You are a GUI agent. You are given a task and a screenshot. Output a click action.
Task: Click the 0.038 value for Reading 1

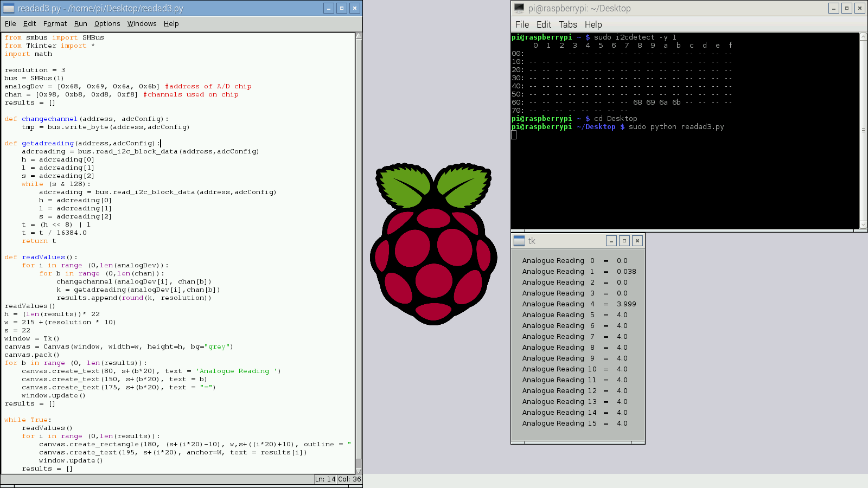tap(627, 272)
